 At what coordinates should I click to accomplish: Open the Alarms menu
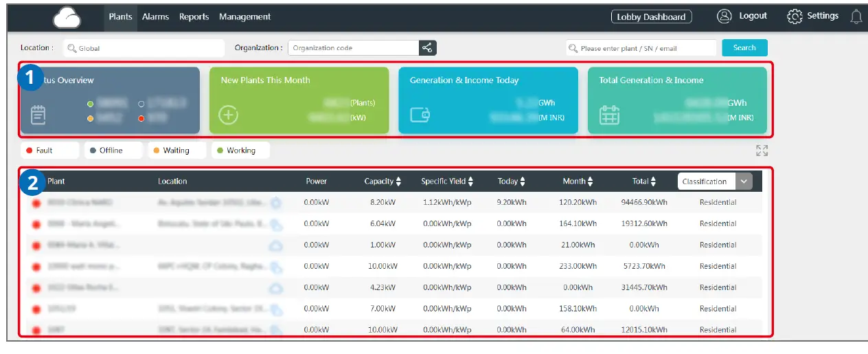click(155, 17)
